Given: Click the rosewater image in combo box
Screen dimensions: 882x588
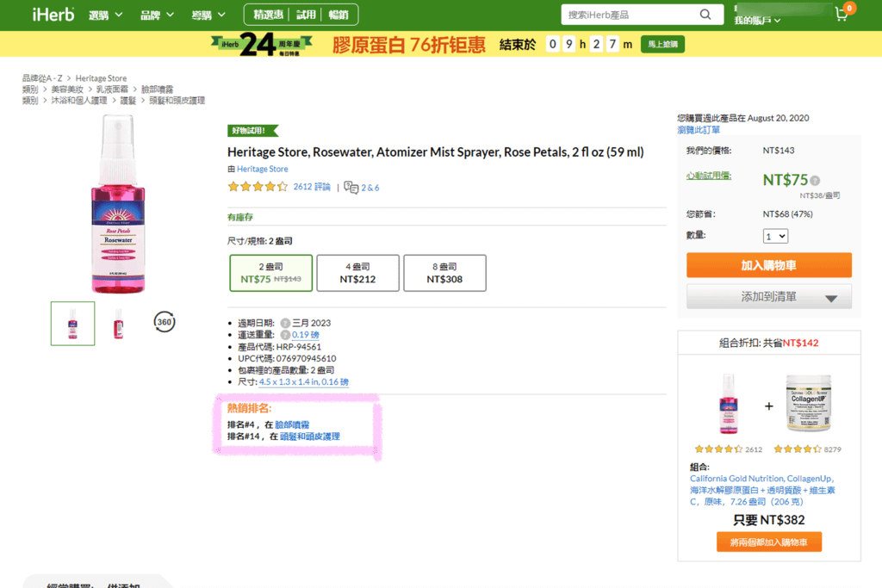Looking at the screenshot, I should tap(729, 404).
